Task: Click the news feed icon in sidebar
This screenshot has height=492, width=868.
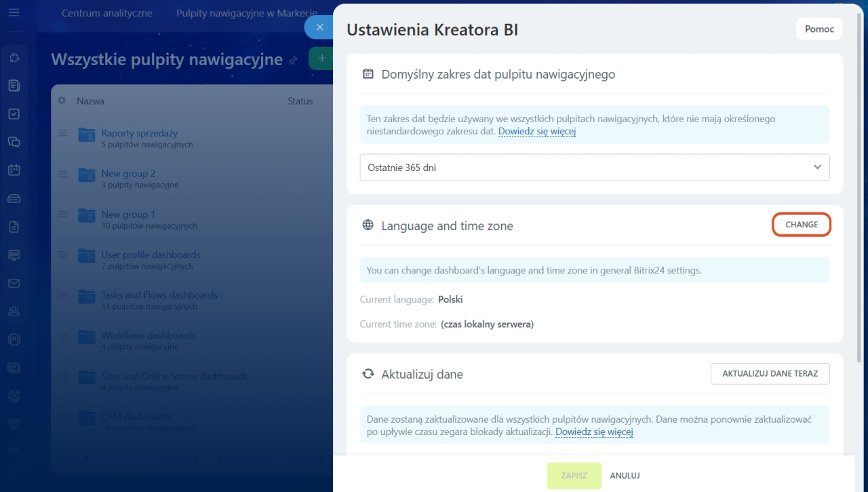Action: click(14, 86)
